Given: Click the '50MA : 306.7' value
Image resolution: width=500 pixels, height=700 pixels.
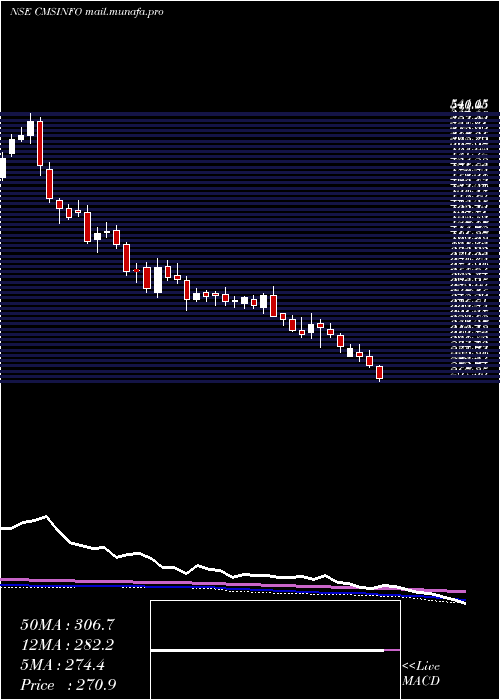Looking at the screenshot, I should pyautogui.click(x=67, y=625).
